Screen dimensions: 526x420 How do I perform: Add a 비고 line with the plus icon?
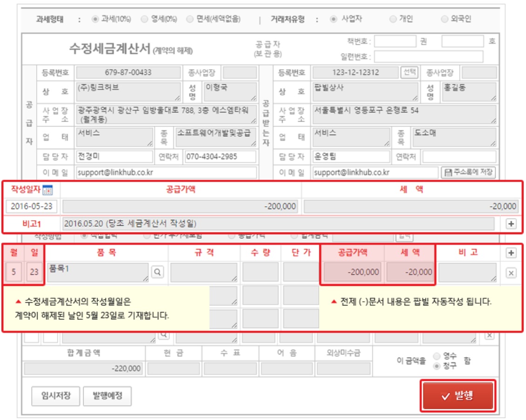[x=511, y=224]
